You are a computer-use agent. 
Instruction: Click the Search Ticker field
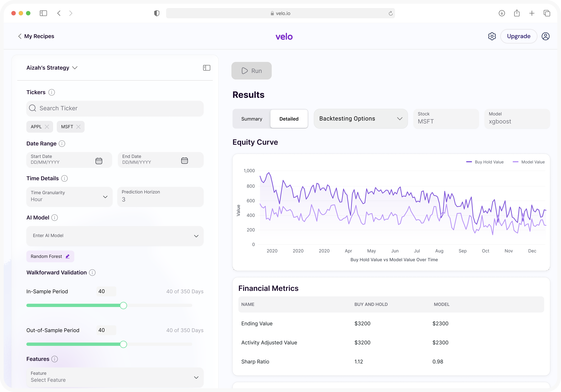pos(115,108)
